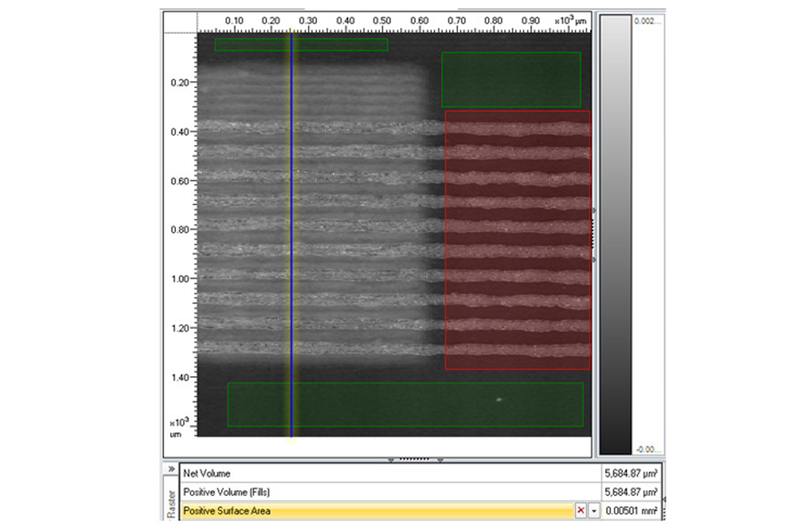
Task: Click the Net Volume value 5,684.87 µm³
Action: pos(630,473)
